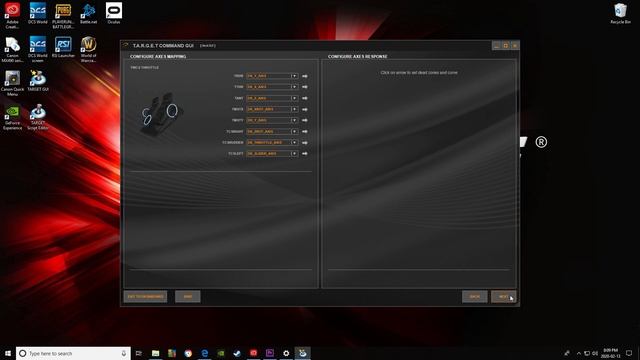This screenshot has height=360, width=640.
Task: Open Task View from the taskbar
Action: pos(139,353)
